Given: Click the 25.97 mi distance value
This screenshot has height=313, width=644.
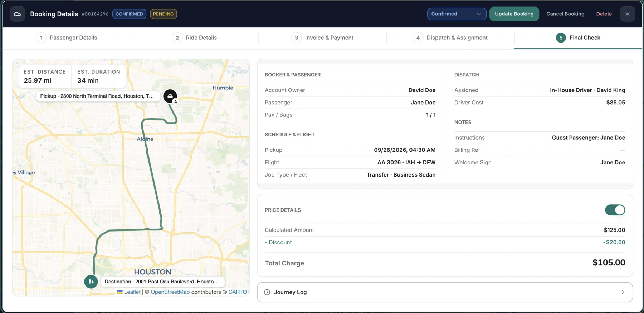Looking at the screenshot, I should (38, 81).
